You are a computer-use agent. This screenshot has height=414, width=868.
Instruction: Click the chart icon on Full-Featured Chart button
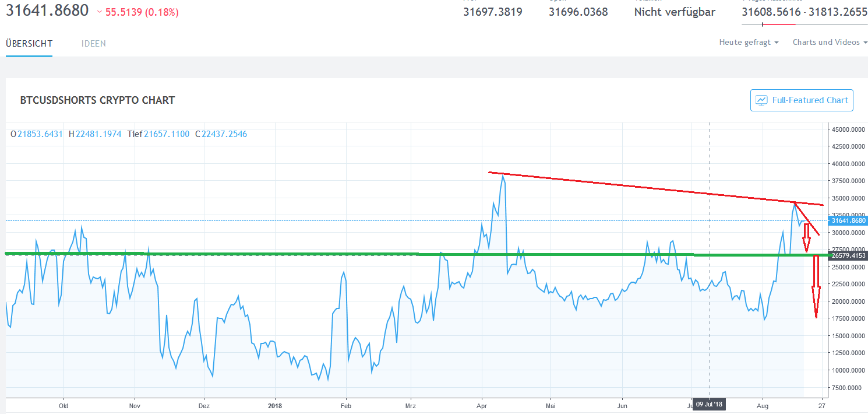pos(761,100)
